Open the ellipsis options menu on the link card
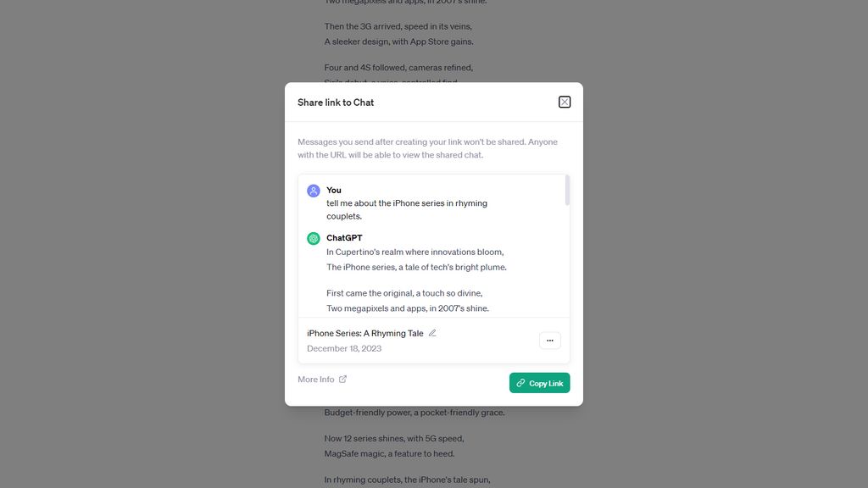 point(549,340)
